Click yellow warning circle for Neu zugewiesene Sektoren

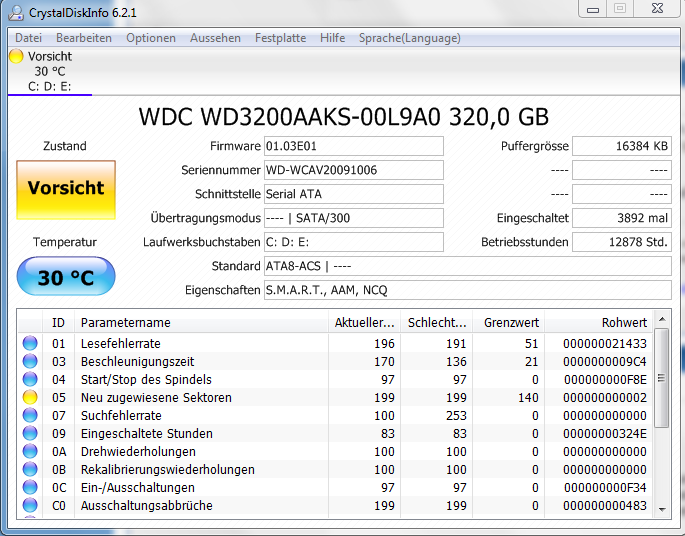(30, 397)
